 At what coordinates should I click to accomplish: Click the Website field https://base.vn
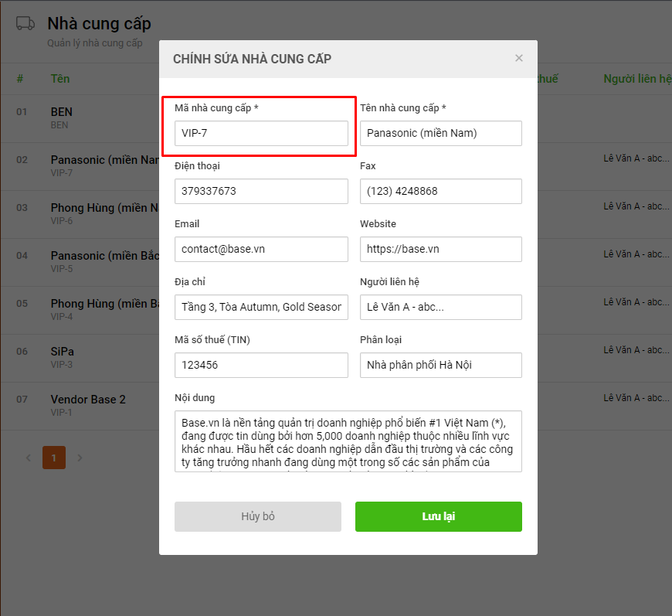tap(440, 249)
